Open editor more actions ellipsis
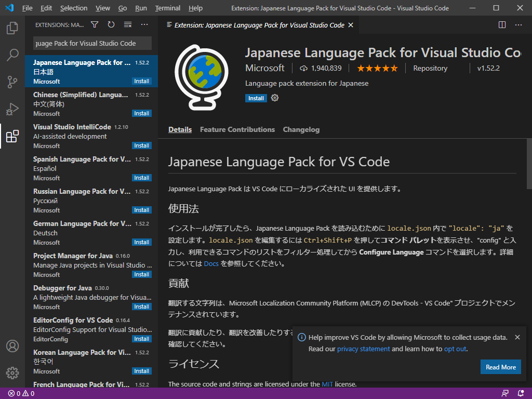 click(518, 25)
